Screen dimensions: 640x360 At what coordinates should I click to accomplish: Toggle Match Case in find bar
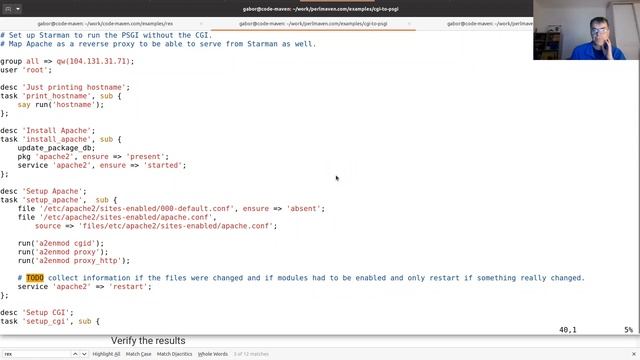click(138, 354)
